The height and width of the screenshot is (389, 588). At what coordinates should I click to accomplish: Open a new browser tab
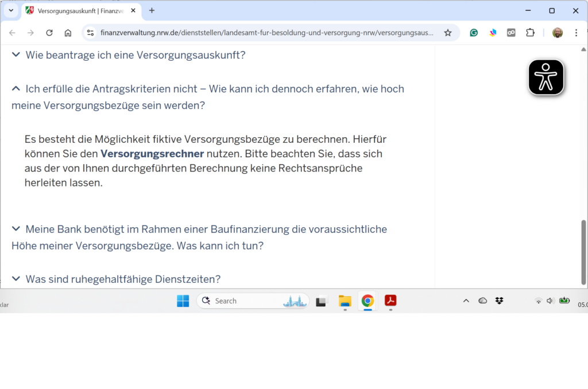(152, 10)
